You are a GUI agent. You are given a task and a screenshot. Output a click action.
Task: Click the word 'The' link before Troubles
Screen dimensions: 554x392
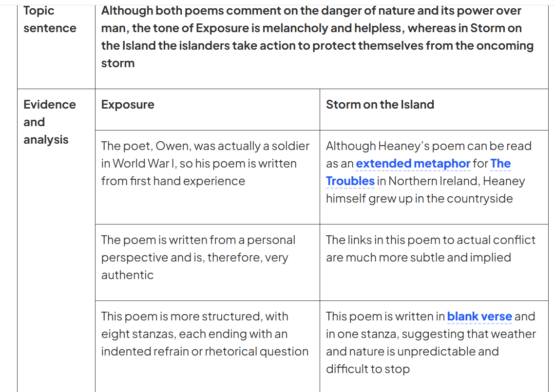pyautogui.click(x=500, y=164)
